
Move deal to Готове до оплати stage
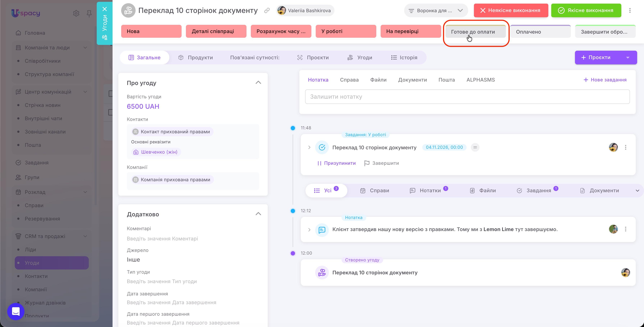(x=476, y=32)
